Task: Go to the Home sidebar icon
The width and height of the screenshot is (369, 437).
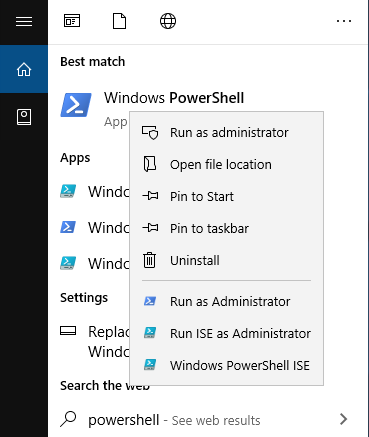Action: (x=24, y=69)
